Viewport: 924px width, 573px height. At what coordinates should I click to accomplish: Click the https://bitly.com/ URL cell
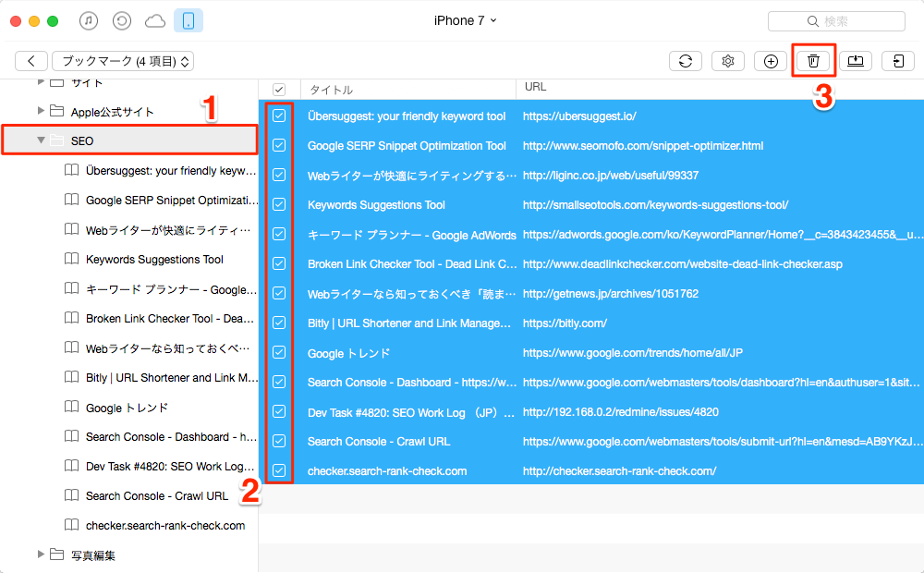tap(565, 323)
